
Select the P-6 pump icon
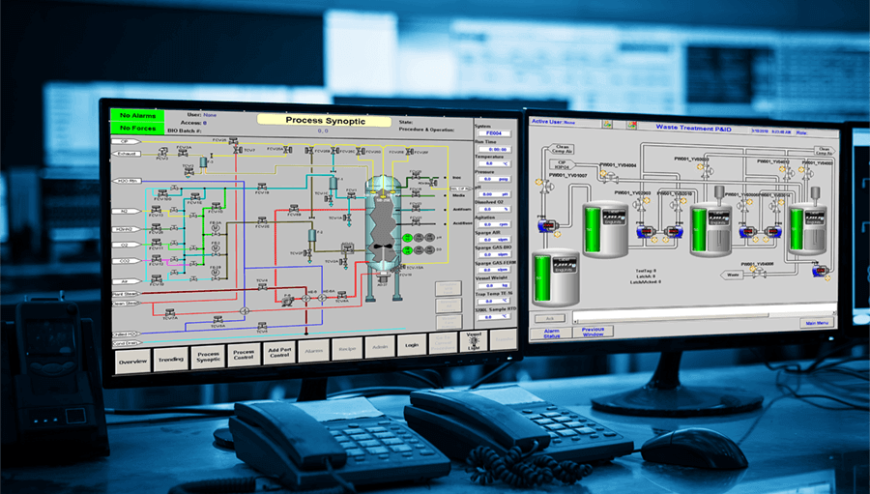coord(287,301)
